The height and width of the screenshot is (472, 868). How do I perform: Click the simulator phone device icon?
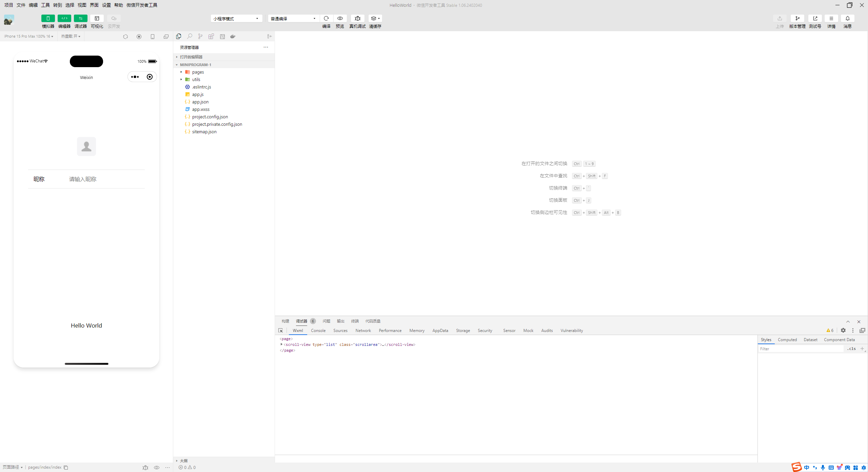(153, 37)
